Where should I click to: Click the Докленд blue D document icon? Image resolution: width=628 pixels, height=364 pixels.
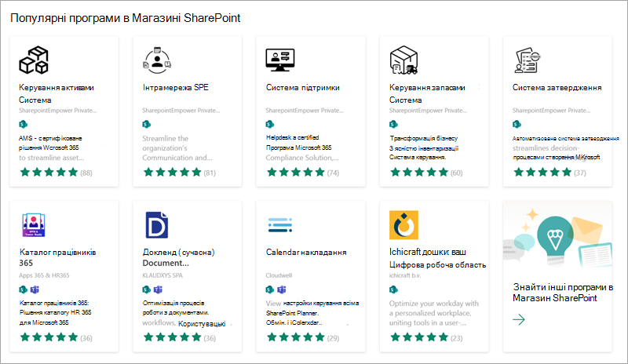click(x=156, y=225)
